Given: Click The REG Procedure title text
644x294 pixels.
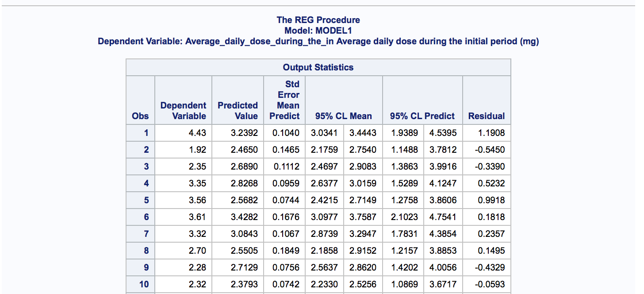Looking at the screenshot, I should tap(318, 20).
